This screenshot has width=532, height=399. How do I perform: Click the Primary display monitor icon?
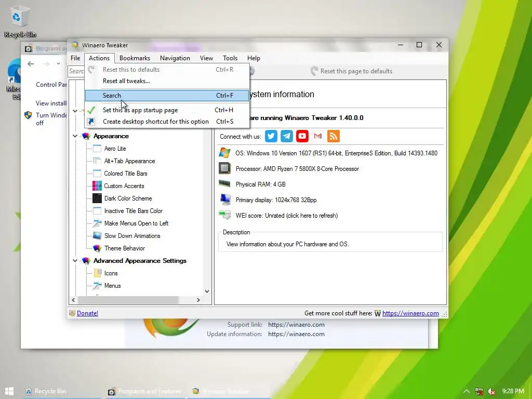click(x=224, y=199)
